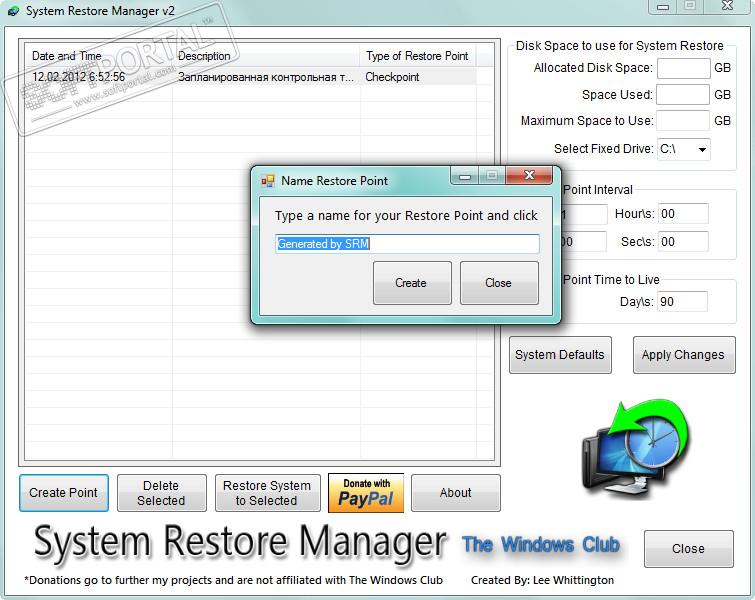Open the About button
This screenshot has height=600, width=755.
pyautogui.click(x=456, y=493)
